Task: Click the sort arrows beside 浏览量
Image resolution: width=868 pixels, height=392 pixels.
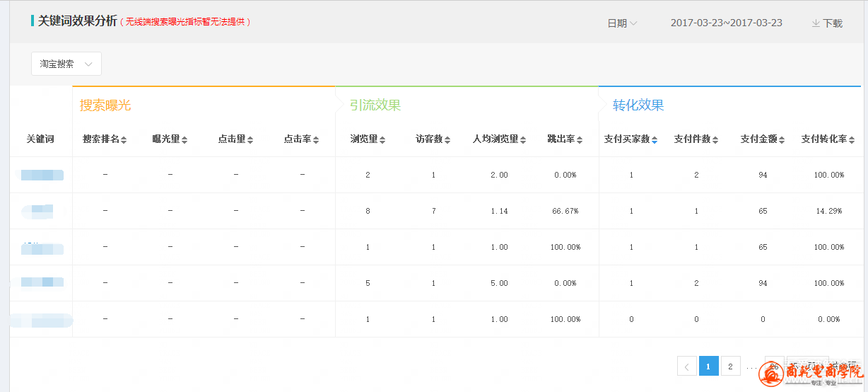Action: [x=382, y=140]
